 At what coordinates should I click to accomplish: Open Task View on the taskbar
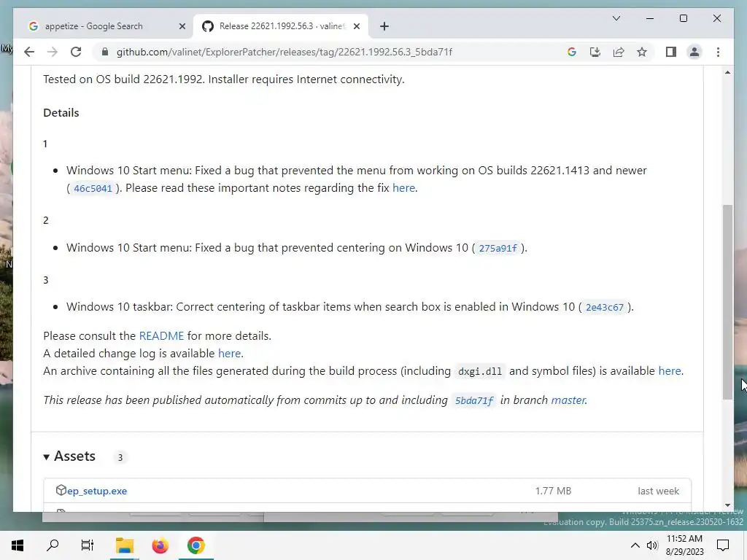88,545
